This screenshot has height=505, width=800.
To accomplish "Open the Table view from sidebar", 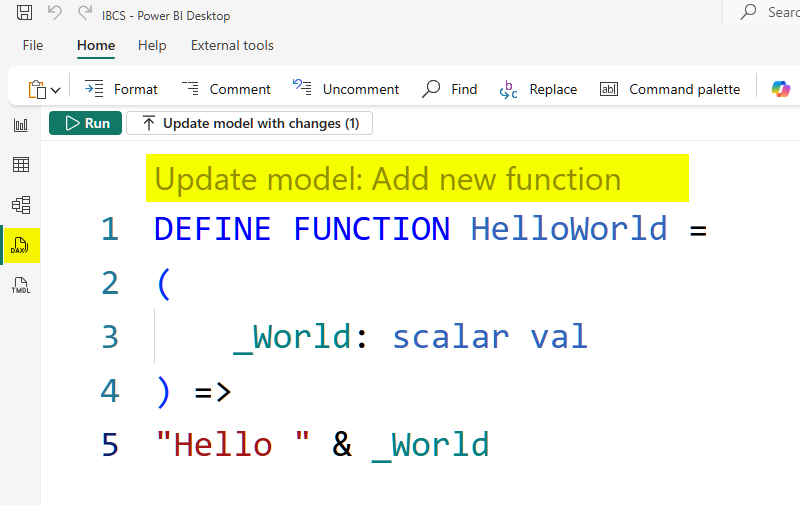I will coord(20,165).
